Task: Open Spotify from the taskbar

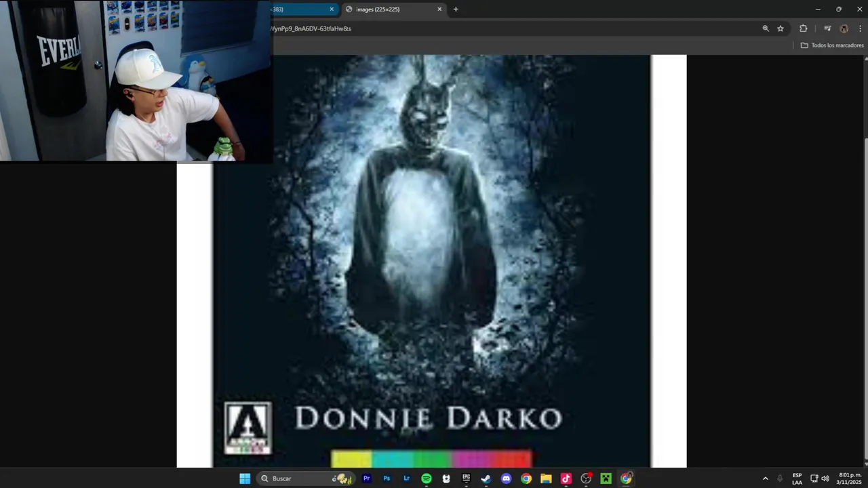Action: 426,479
